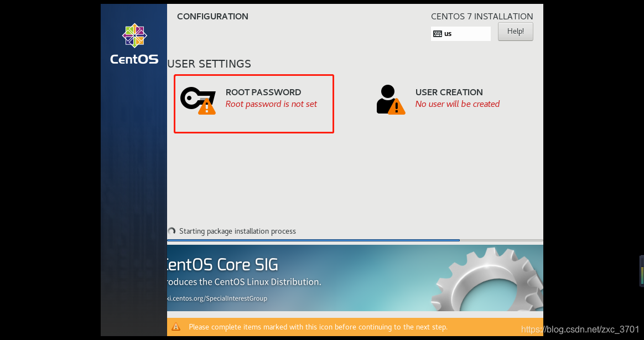The image size is (644, 340).
Task: Click the CentOS logo in sidebar
Action: point(134,44)
